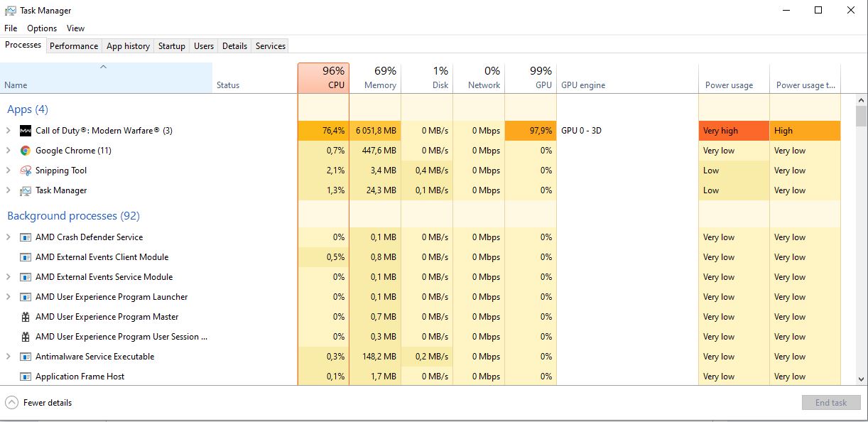Image resolution: width=868 pixels, height=422 pixels.
Task: Switch to the App history tab
Action: [x=128, y=46]
